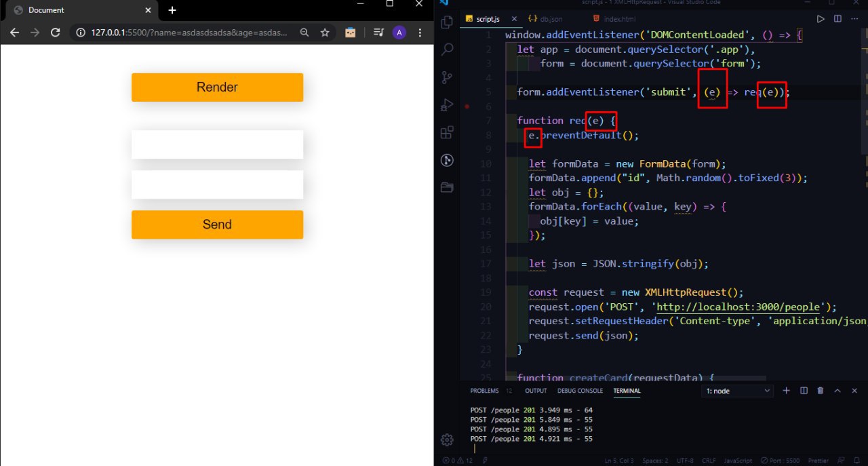Bookmark this page with the star icon
This screenshot has width=868, height=466.
(325, 33)
